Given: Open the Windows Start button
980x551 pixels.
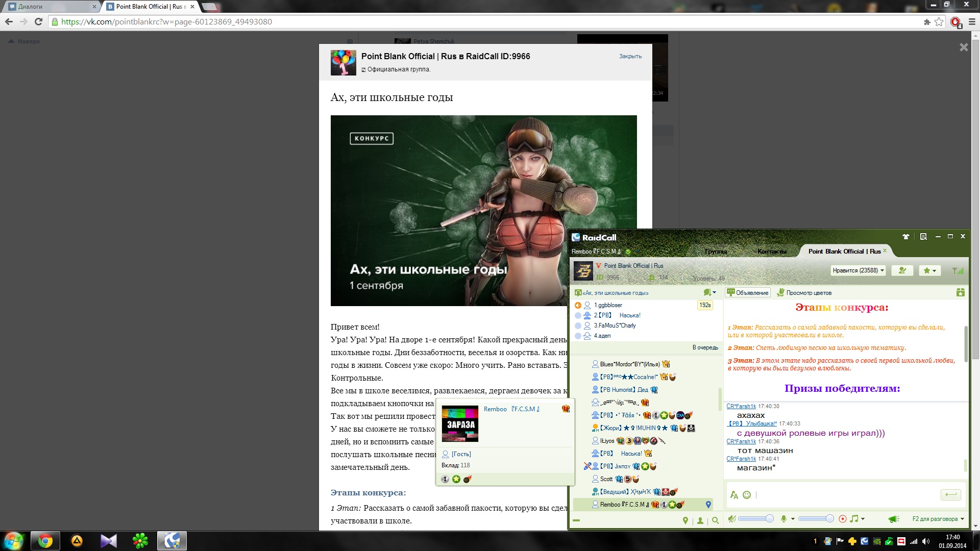Looking at the screenshot, I should pyautogui.click(x=14, y=541).
